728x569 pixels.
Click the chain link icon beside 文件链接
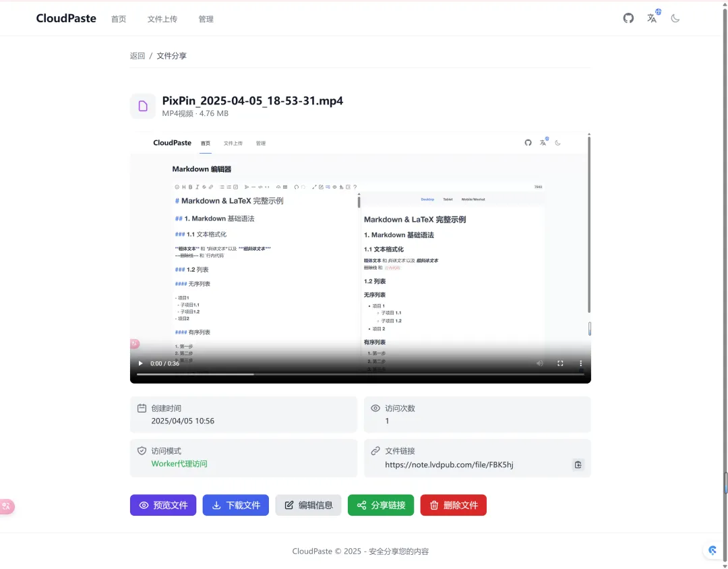click(x=375, y=450)
